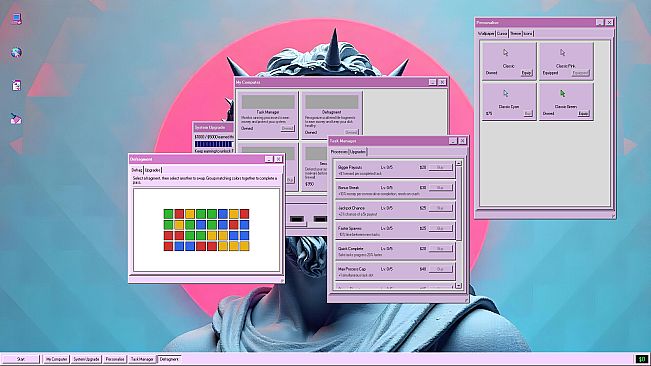Select the Classic cursor arrow preview
This screenshot has width=651, height=366.
(506, 53)
